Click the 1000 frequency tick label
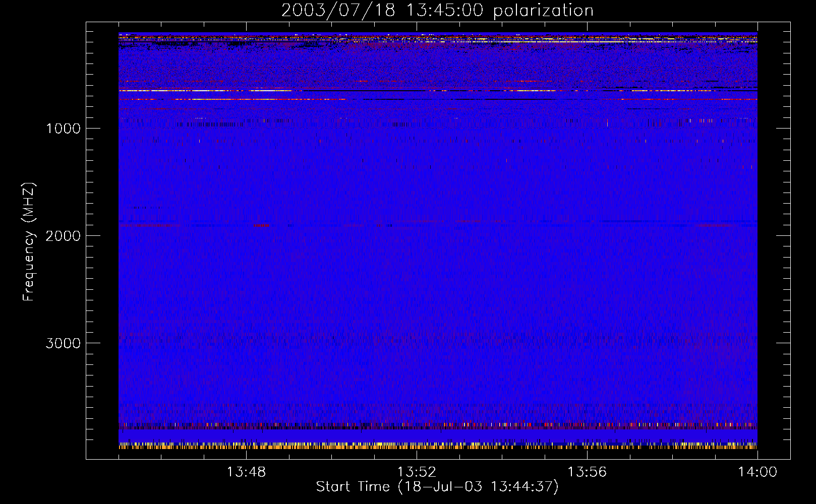This screenshot has width=816, height=504. (63, 129)
